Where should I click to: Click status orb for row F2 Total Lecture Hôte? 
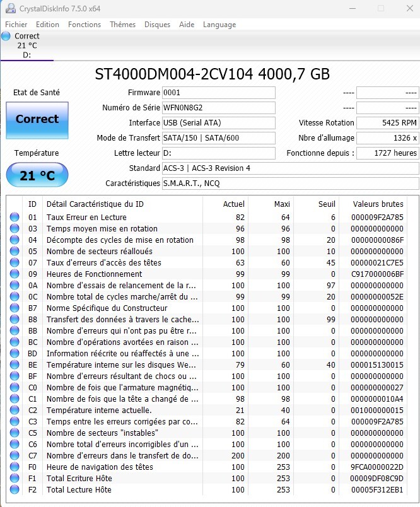click(15, 489)
